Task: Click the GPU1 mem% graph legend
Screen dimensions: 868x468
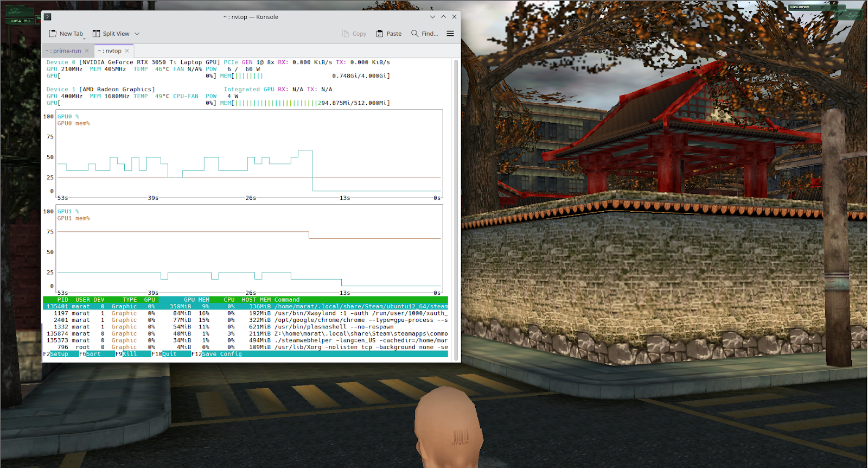Action: click(74, 219)
